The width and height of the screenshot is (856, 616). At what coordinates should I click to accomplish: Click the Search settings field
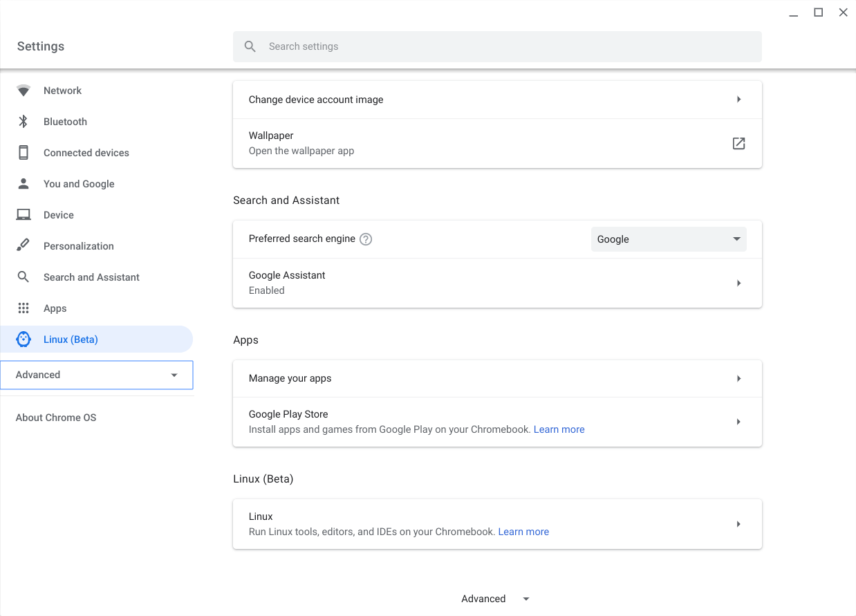click(497, 46)
